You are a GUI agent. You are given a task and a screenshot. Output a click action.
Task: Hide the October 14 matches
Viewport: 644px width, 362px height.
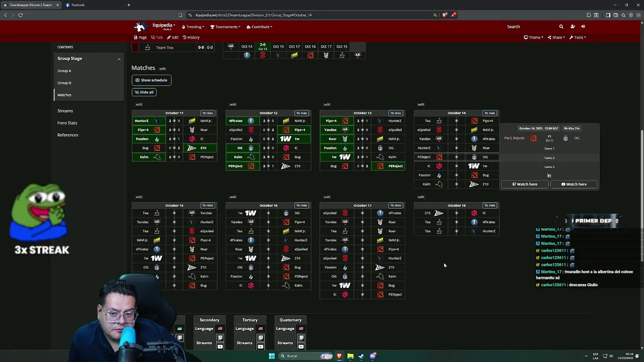pos(490,113)
